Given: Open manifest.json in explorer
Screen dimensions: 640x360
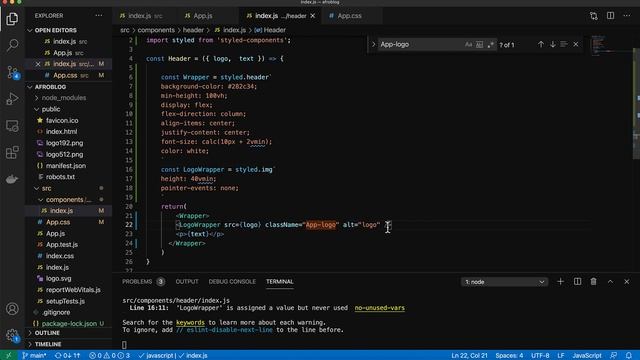Looking at the screenshot, I should [x=66, y=166].
